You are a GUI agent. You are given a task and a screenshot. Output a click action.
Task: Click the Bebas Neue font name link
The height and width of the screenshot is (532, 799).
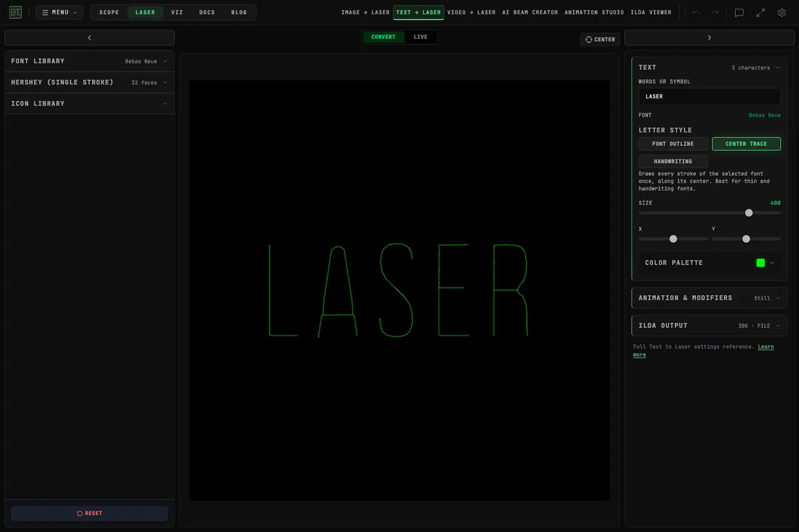765,115
